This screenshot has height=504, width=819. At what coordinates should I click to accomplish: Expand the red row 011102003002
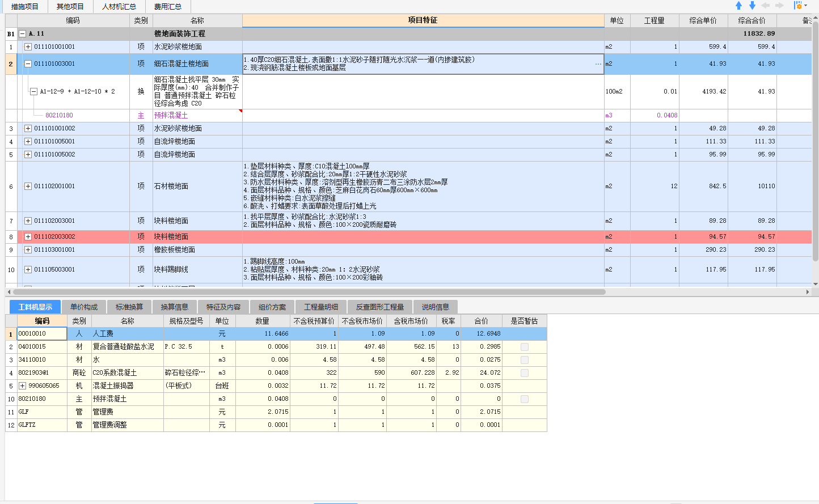(x=28, y=237)
